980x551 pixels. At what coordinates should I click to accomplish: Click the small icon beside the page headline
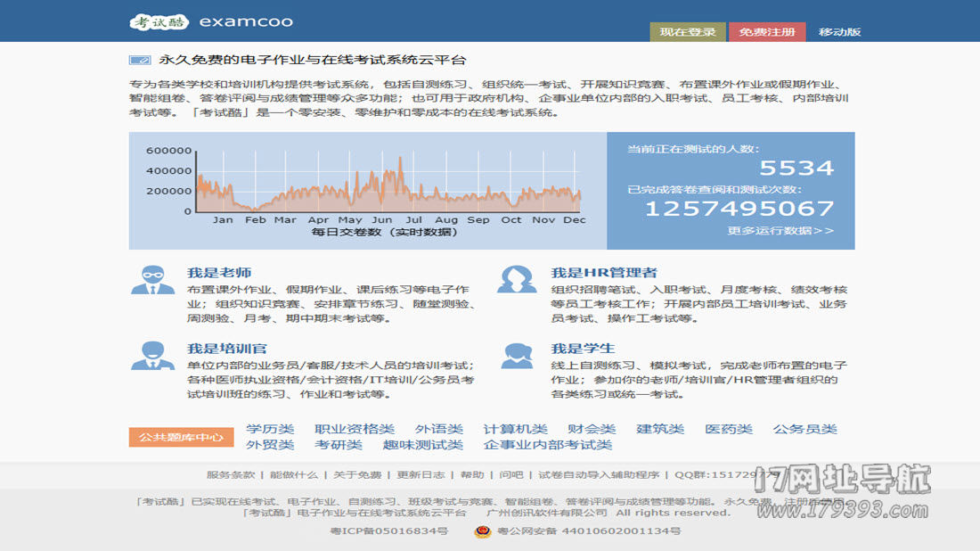pyautogui.click(x=140, y=61)
